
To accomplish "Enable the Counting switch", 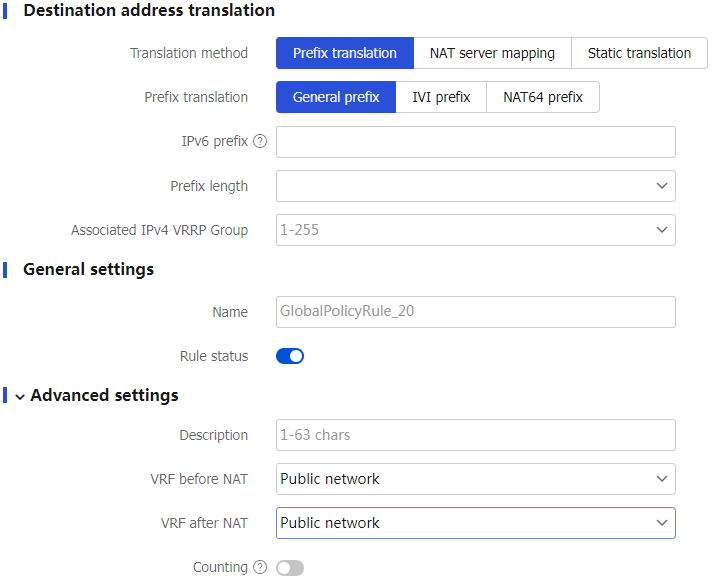I will click(290, 568).
